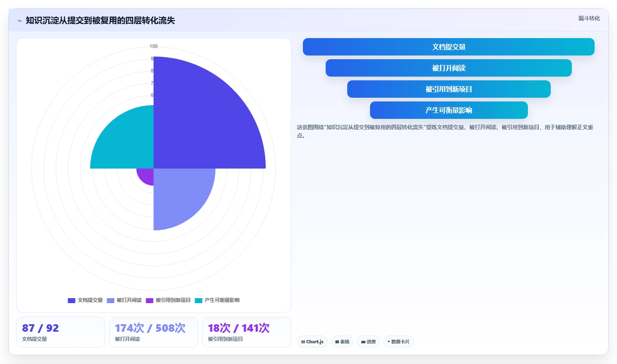Select the 产生可衡量影响 funnel bar
Screen dimensions: 617x364
pyautogui.click(x=449, y=110)
